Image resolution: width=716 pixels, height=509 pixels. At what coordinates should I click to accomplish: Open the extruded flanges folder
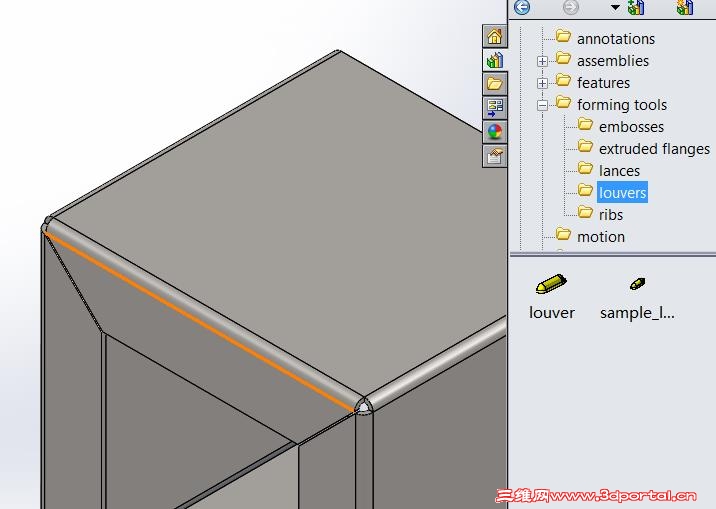point(654,149)
